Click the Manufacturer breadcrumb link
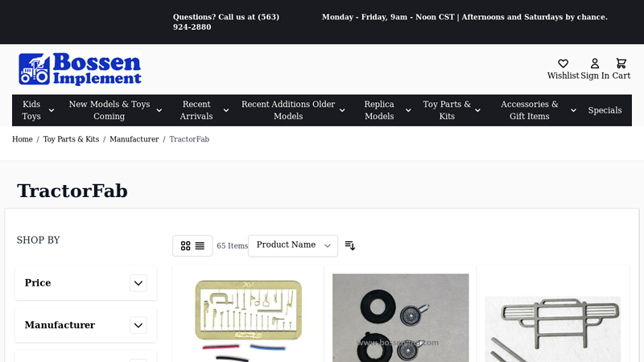This screenshot has width=644, height=362. tap(134, 139)
